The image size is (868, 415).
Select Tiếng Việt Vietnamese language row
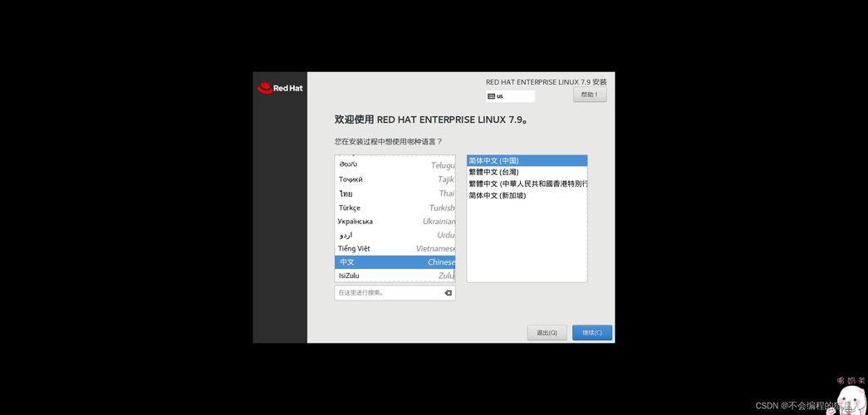coord(395,248)
